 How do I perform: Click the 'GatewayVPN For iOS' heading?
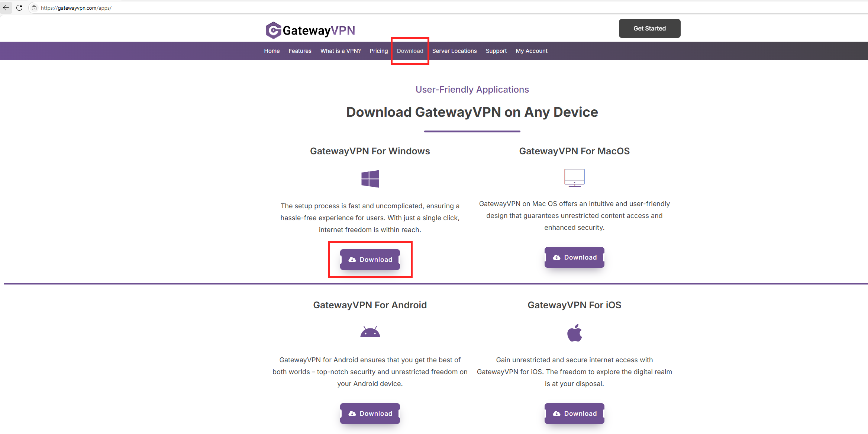coord(574,305)
